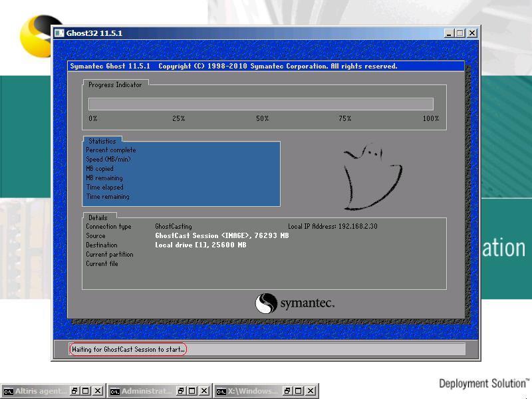Restore the minimized X:\Windows console window
Viewport: 532px width, 399px height.
(288, 391)
